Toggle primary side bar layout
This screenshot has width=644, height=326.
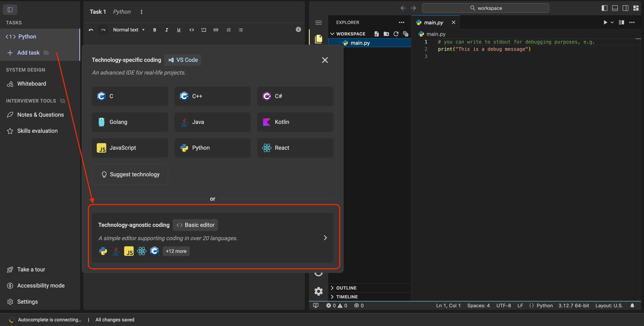(605, 8)
